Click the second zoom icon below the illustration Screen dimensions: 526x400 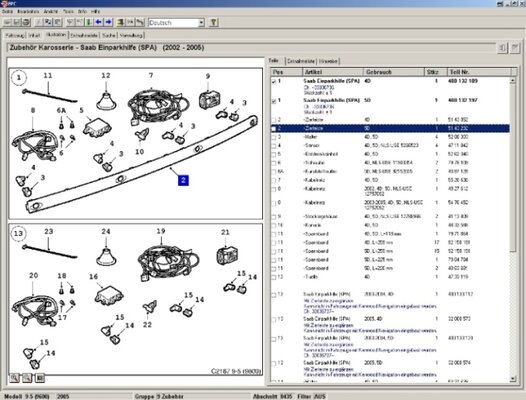pyautogui.click(x=27, y=378)
